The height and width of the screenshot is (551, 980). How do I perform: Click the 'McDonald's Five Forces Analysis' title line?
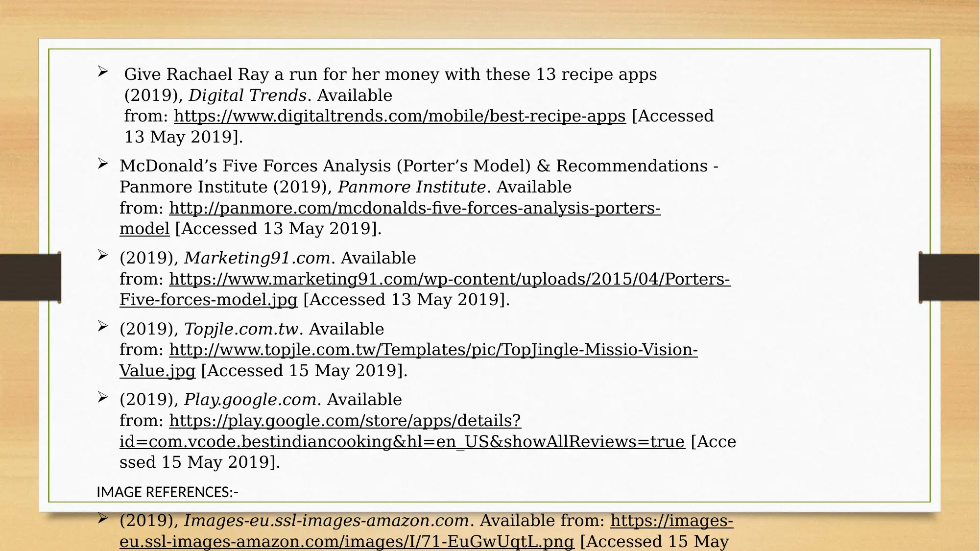tap(419, 166)
